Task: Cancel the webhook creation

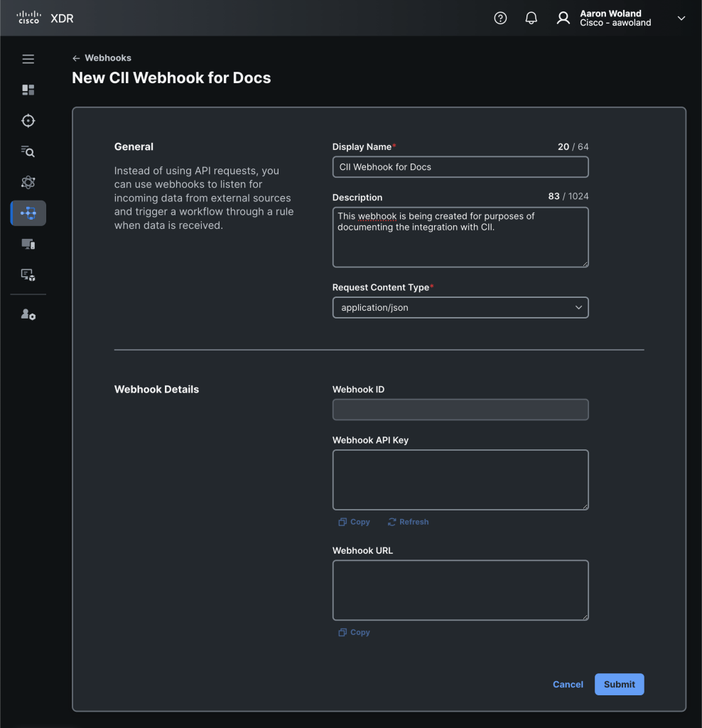Action: coord(568,684)
